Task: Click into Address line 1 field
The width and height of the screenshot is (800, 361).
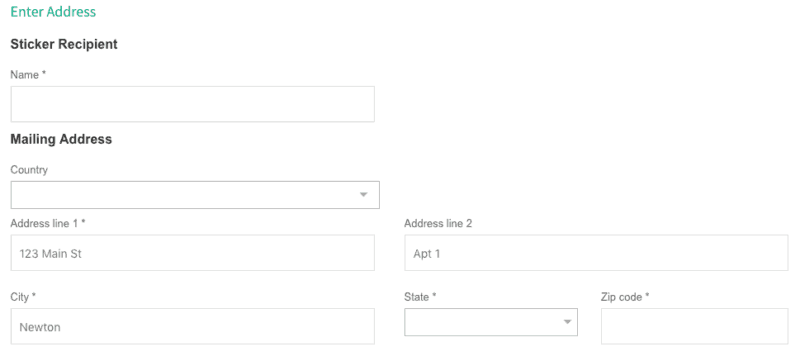Action: click(x=192, y=252)
